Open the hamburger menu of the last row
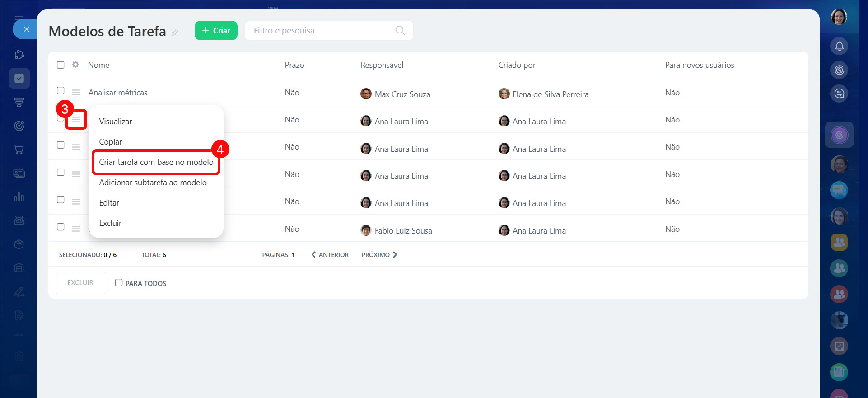 76,229
